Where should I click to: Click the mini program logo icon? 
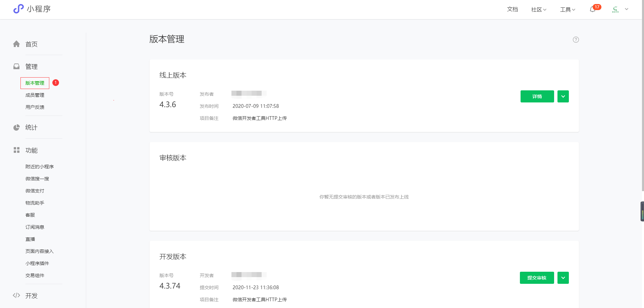pyautogui.click(x=18, y=9)
